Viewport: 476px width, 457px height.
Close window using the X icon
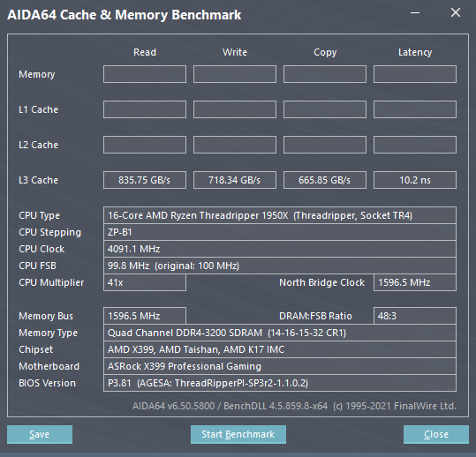click(x=456, y=12)
